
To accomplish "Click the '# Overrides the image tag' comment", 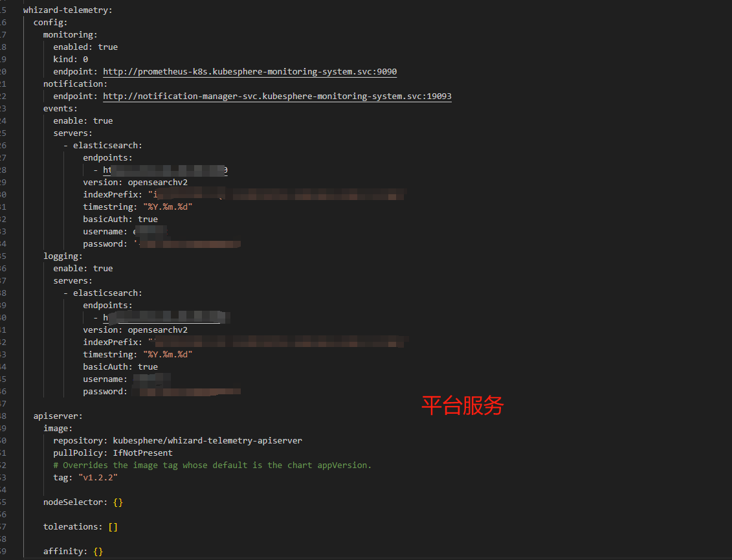I will [212, 465].
